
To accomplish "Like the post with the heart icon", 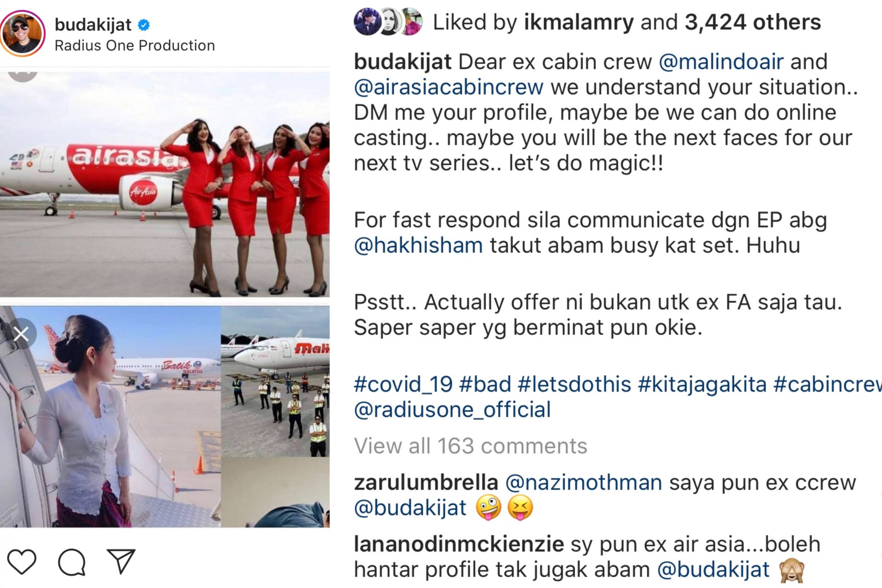I will pos(22,561).
